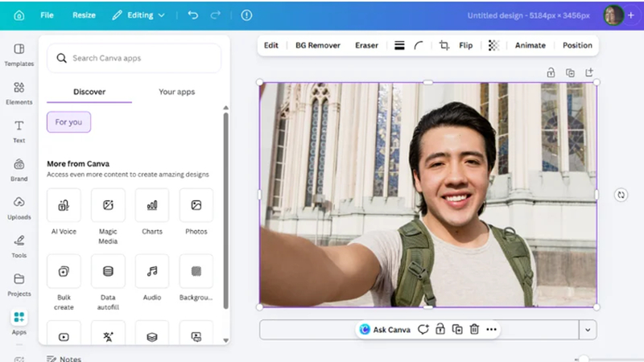644x362 pixels.
Task: Redo the last action
Action: (215, 15)
